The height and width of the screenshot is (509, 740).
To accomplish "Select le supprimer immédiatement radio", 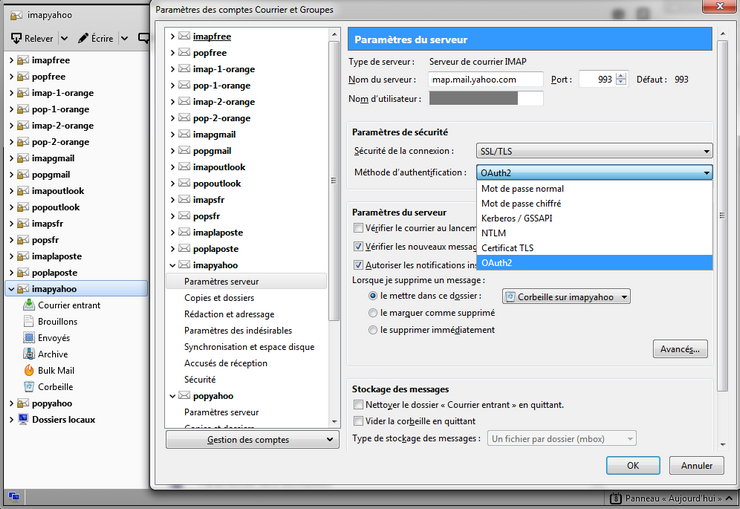I will pos(373,330).
